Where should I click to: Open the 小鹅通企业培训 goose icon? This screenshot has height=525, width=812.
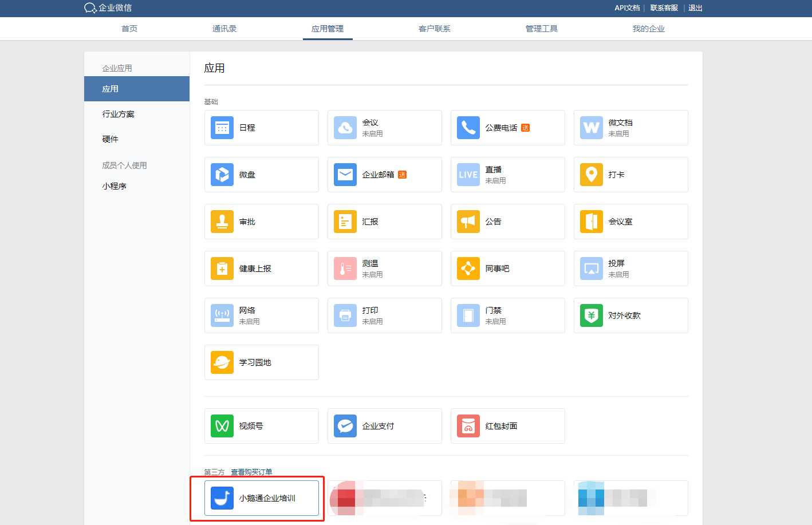tap(222, 498)
